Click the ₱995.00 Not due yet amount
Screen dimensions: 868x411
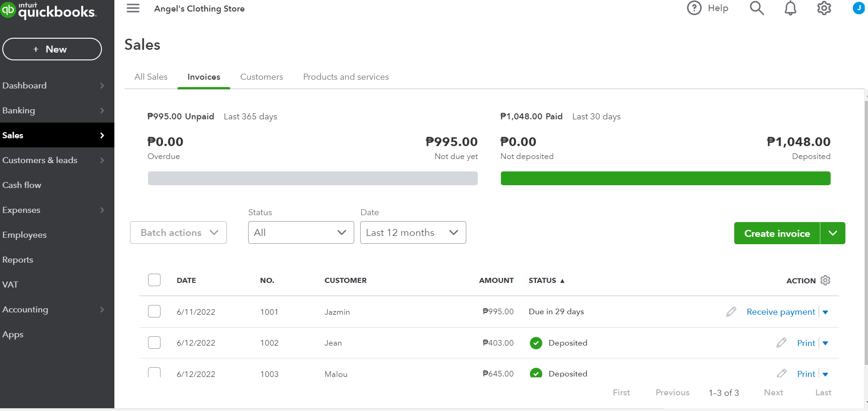452,142
